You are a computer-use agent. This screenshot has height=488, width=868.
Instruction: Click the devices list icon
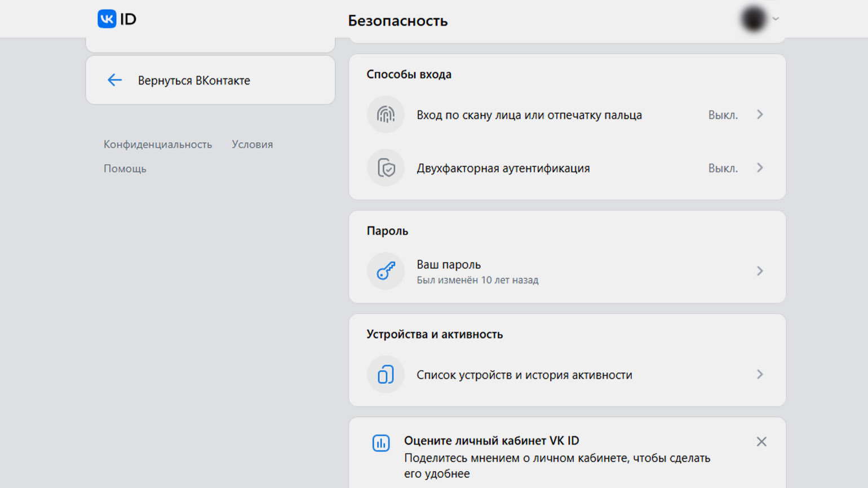(386, 375)
